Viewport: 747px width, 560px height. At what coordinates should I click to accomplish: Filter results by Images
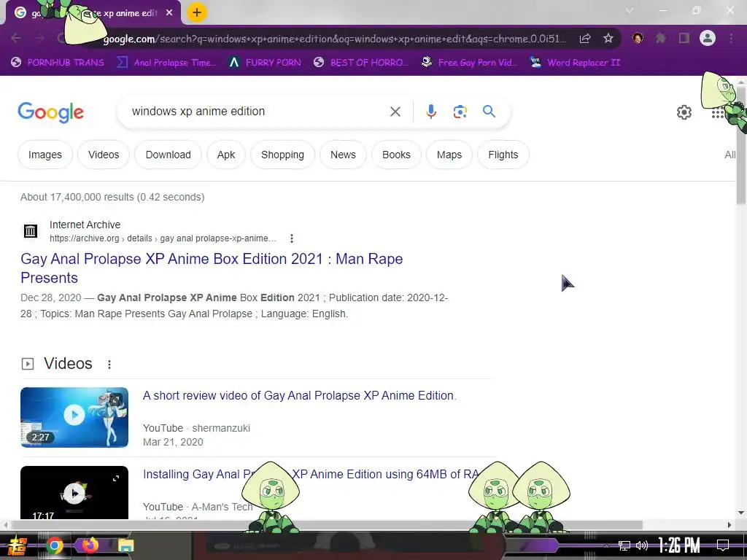pos(45,155)
